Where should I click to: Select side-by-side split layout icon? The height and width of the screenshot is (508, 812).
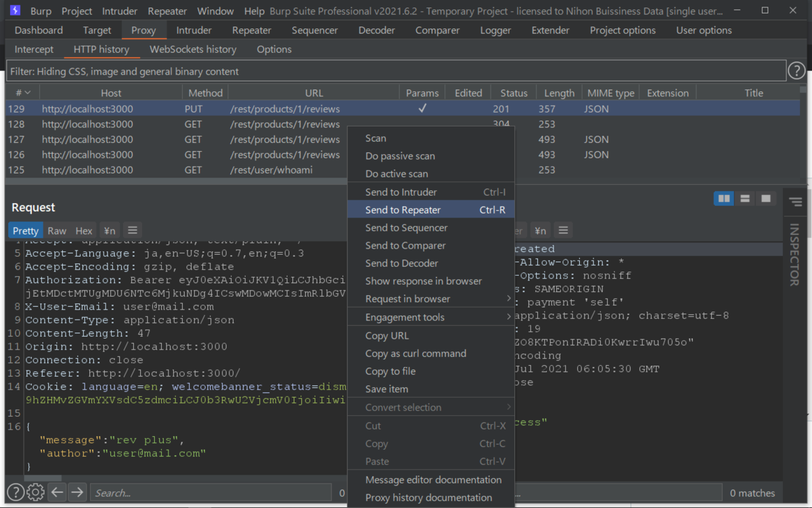coord(724,198)
